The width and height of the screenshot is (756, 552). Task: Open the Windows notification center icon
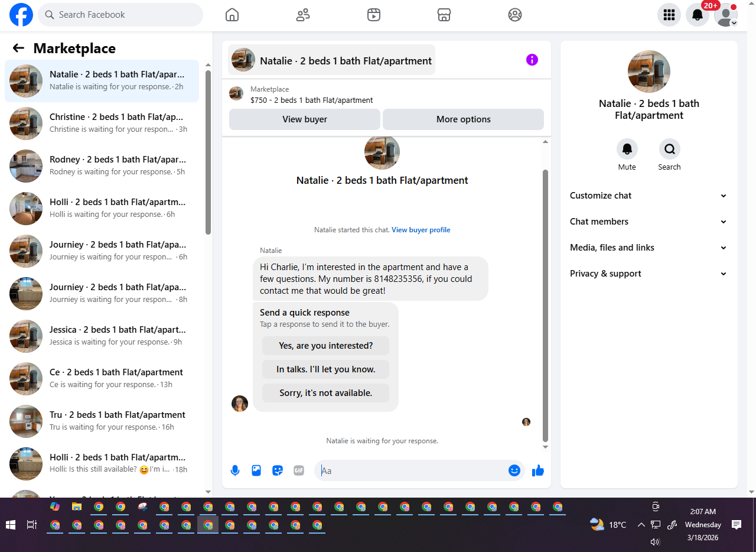737,525
